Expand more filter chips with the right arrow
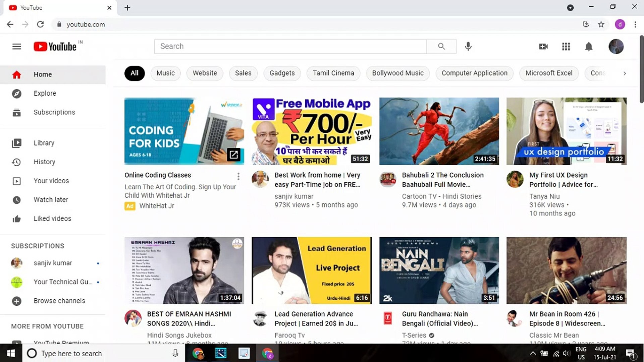The height and width of the screenshot is (362, 644). point(625,73)
